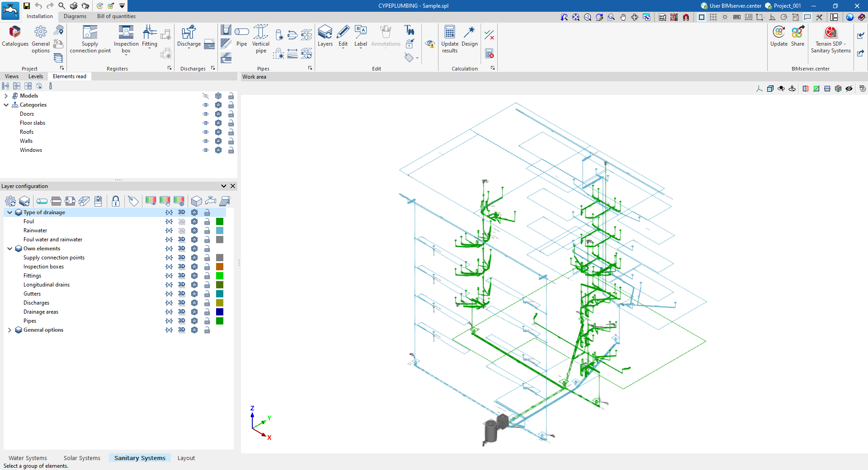Open the Water Systems bottom tab
Screen dimensions: 868x470
click(28, 458)
